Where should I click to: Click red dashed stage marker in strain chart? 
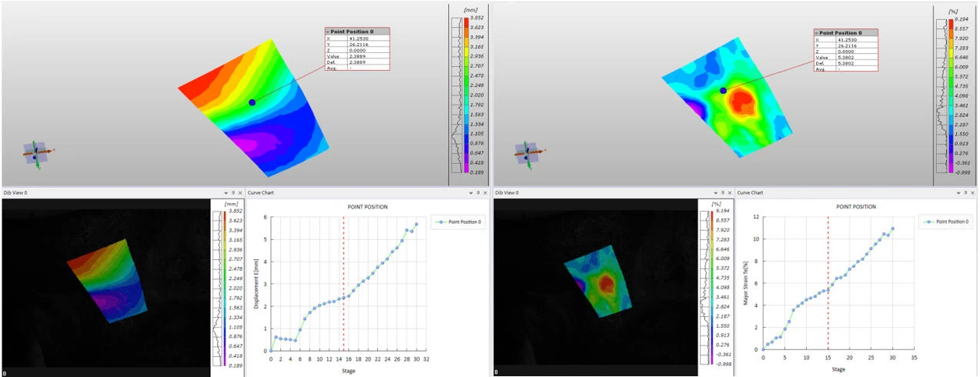click(828, 283)
